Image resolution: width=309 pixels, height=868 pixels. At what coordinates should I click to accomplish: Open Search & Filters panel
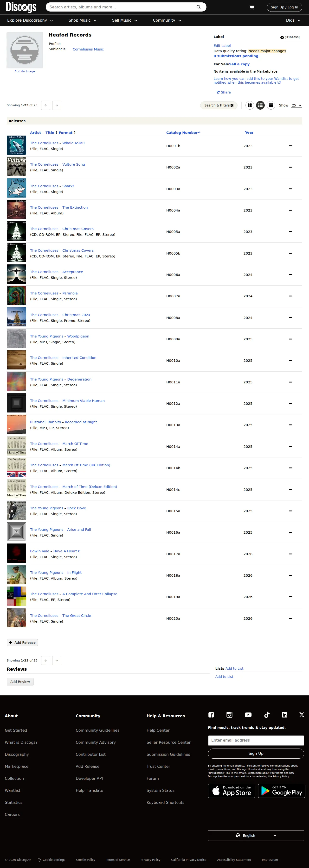coord(219,106)
